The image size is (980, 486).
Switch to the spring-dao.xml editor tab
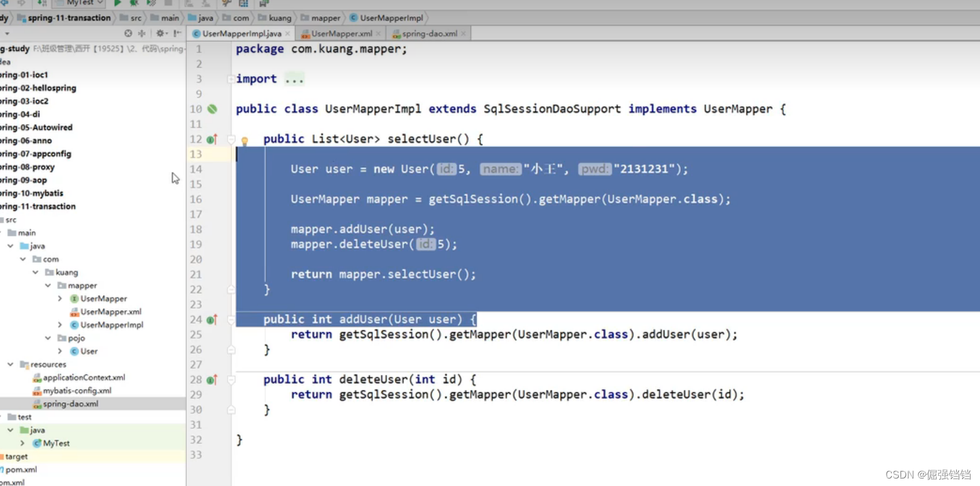429,34
